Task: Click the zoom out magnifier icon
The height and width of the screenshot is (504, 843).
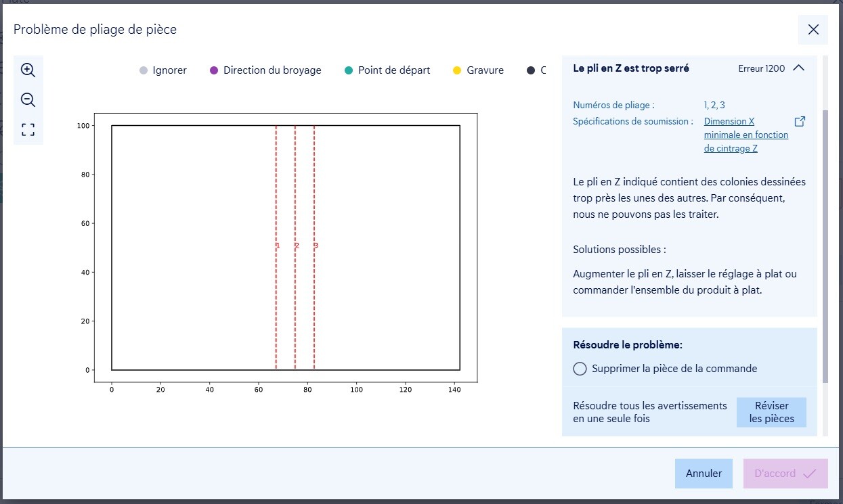Action: (x=28, y=100)
